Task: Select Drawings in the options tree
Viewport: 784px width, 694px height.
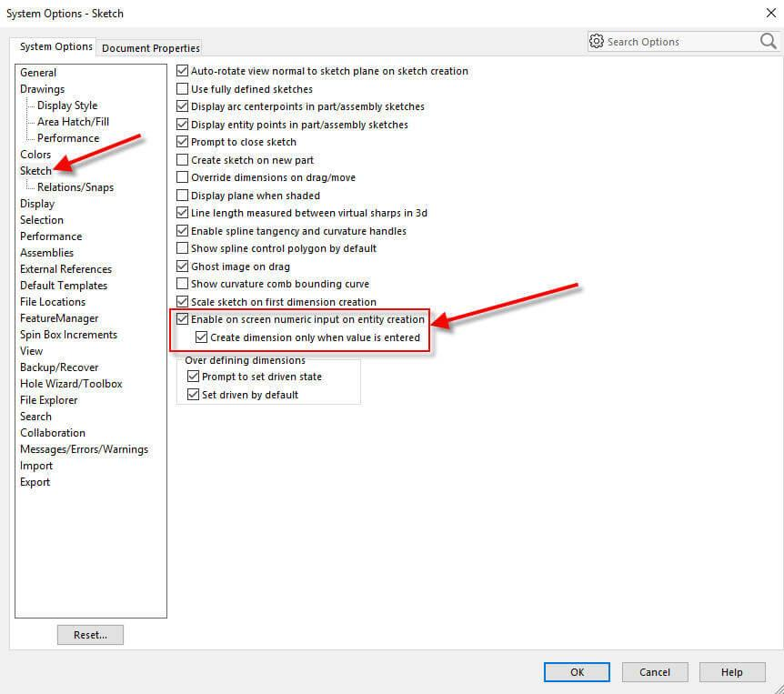Action: tap(43, 89)
